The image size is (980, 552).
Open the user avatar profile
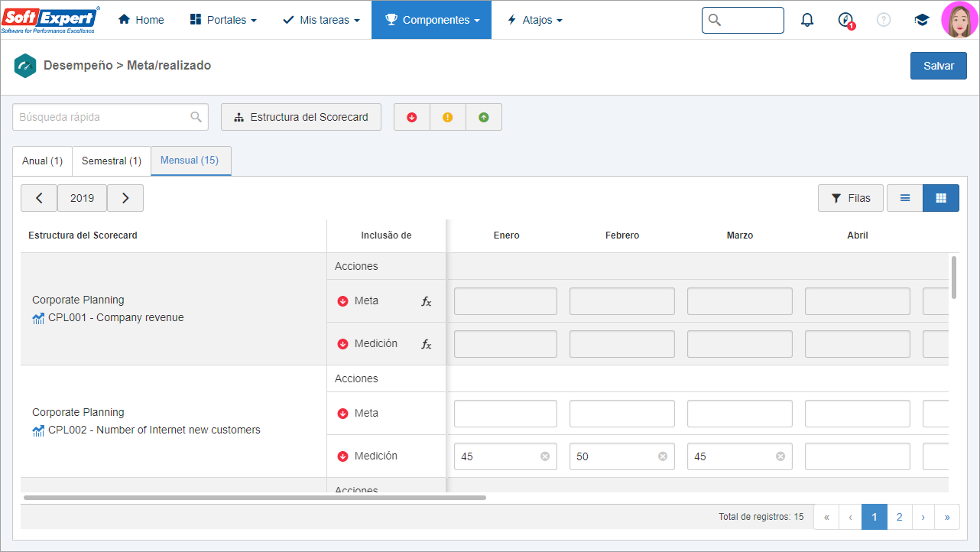pos(959,20)
